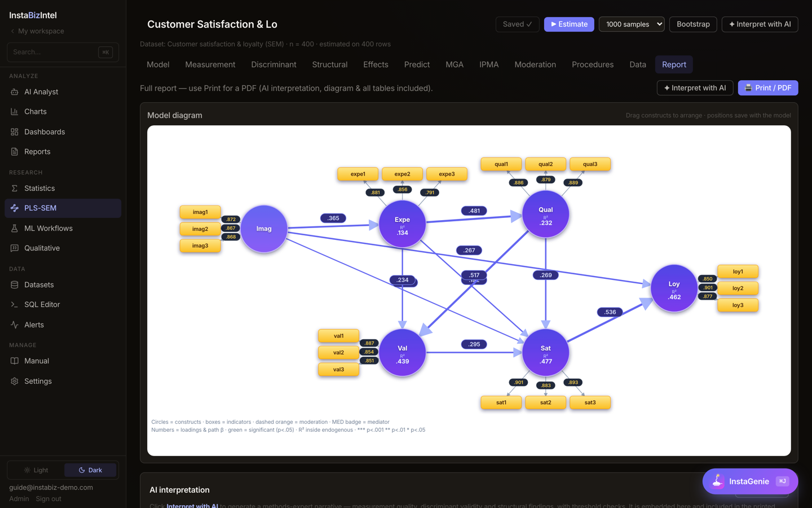This screenshot has height=508, width=812.
Task: Open the 1000 samples dropdown
Action: tap(632, 24)
